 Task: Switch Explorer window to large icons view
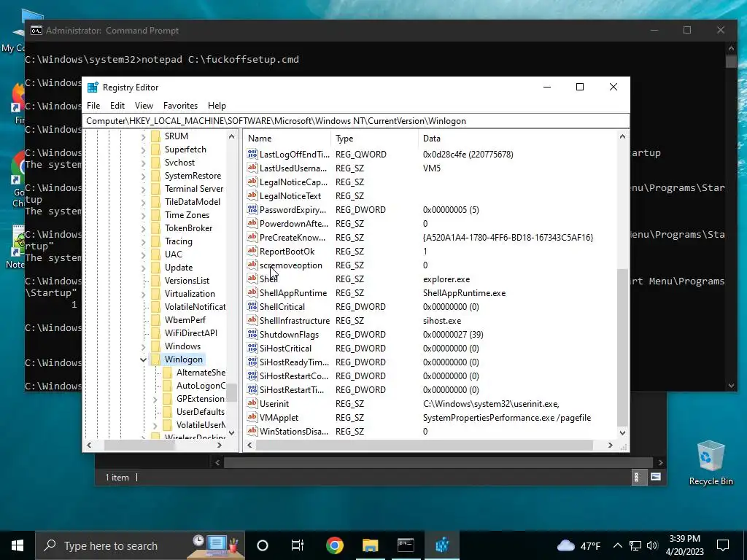point(656,477)
